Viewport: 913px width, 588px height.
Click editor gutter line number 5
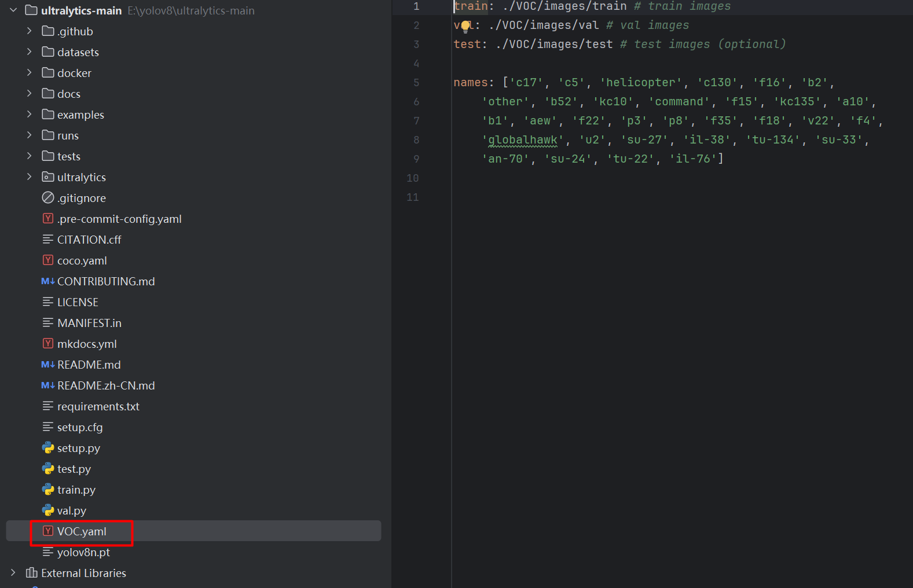(416, 83)
